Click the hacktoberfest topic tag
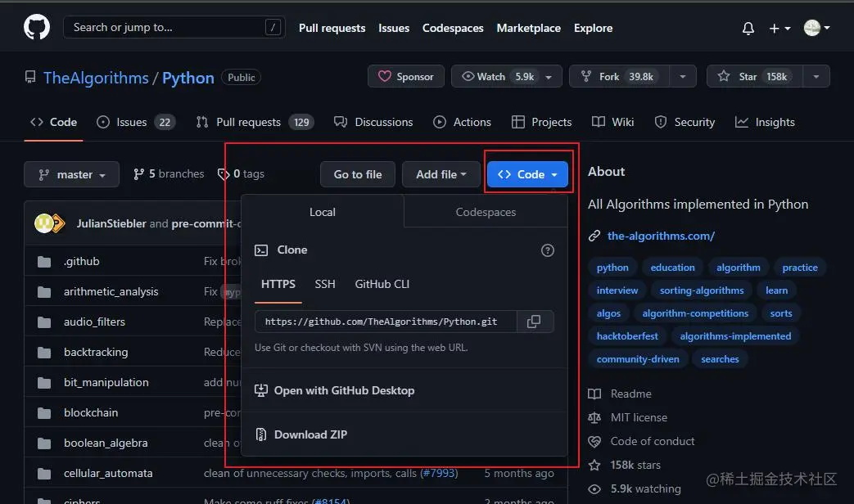Screen dimensions: 854x504 tap(627, 335)
